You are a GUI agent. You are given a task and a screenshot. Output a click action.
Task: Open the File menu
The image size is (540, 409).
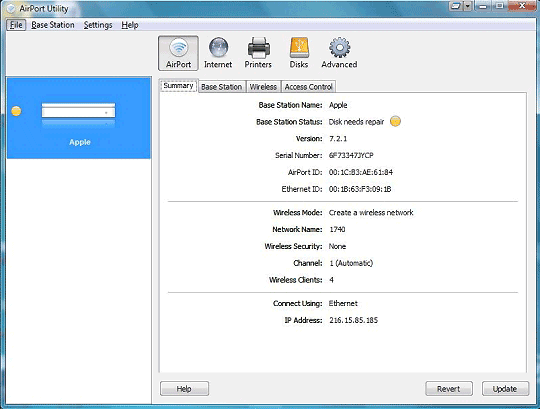(x=16, y=25)
